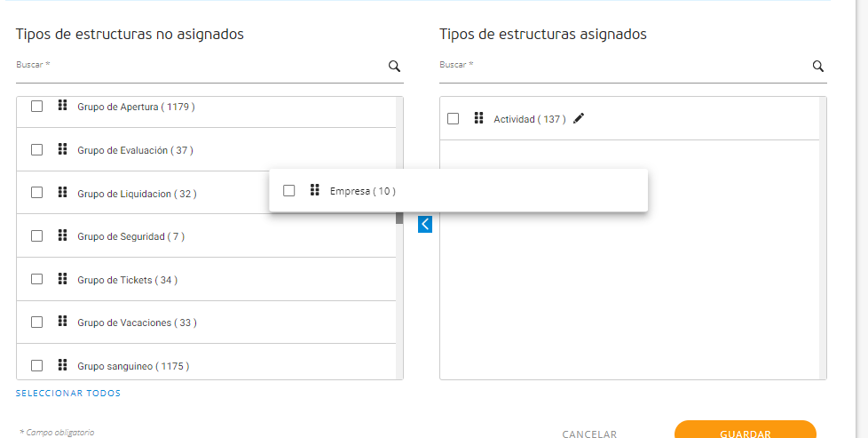
Task: Enable the Grupo de Vacaciones checkbox
Action: (x=36, y=322)
